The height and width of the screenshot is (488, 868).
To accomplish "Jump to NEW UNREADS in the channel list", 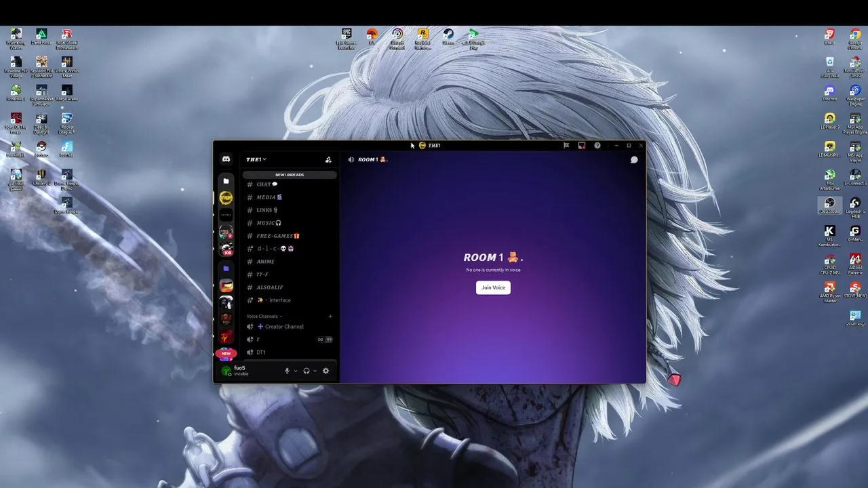I will pyautogui.click(x=290, y=175).
